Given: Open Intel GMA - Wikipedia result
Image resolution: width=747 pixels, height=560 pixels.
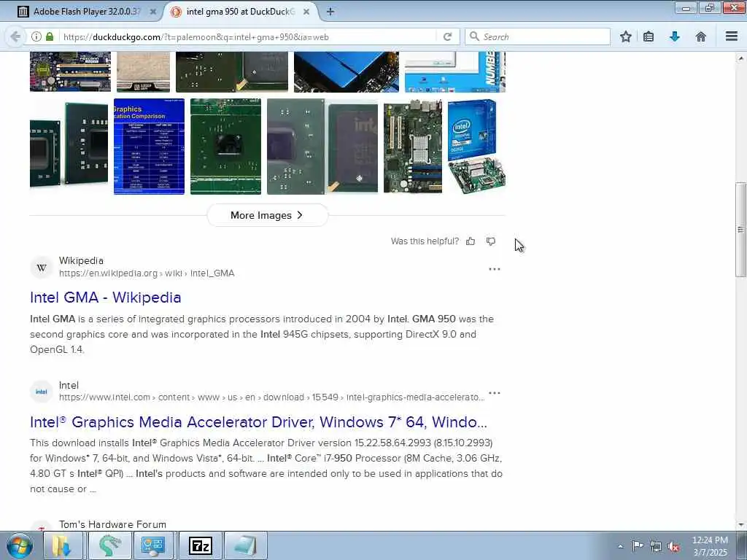Looking at the screenshot, I should click(105, 297).
